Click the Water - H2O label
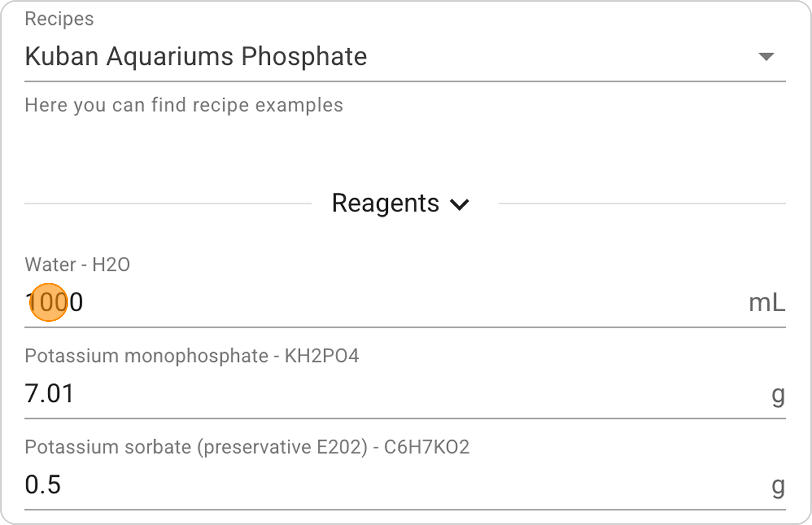Viewport: 812px width, 525px height. click(x=77, y=265)
